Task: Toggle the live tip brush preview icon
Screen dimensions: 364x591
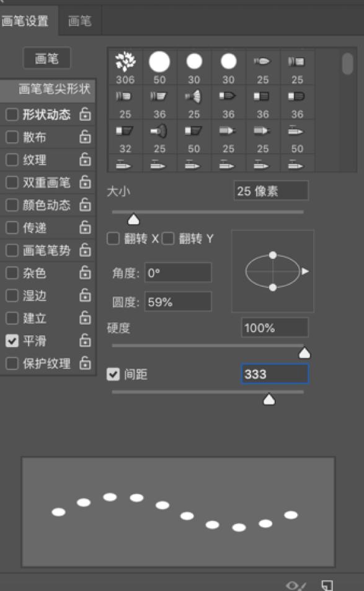Action: 296,585
